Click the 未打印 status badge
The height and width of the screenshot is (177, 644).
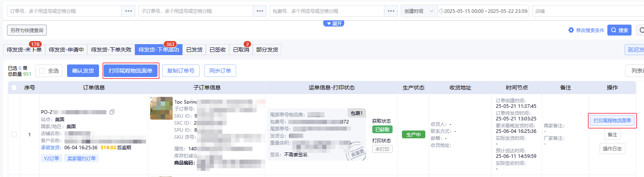[382, 149]
